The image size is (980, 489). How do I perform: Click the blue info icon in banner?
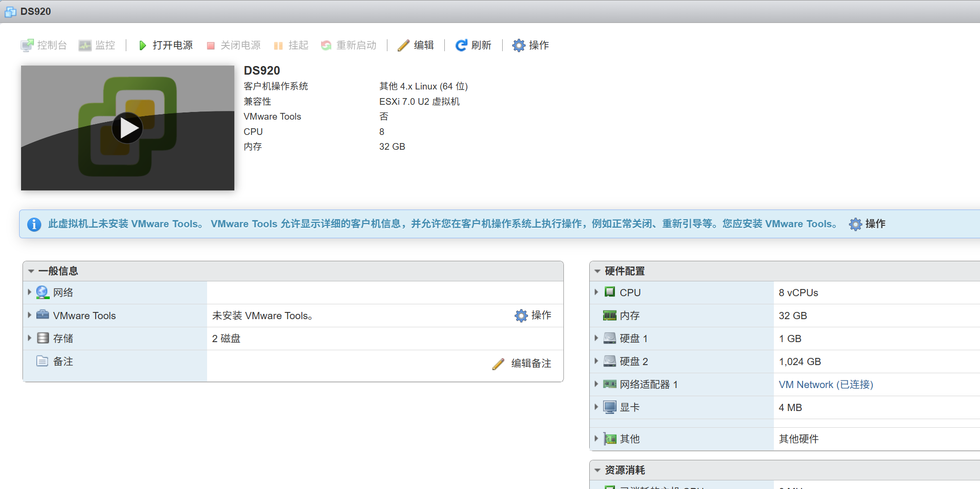pyautogui.click(x=34, y=224)
